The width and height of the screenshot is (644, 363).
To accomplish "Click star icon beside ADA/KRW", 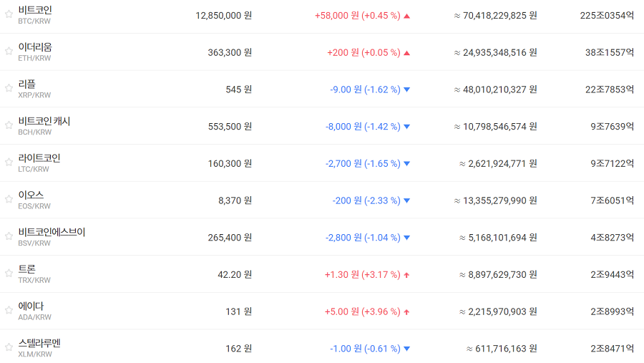I will pos(9,311).
